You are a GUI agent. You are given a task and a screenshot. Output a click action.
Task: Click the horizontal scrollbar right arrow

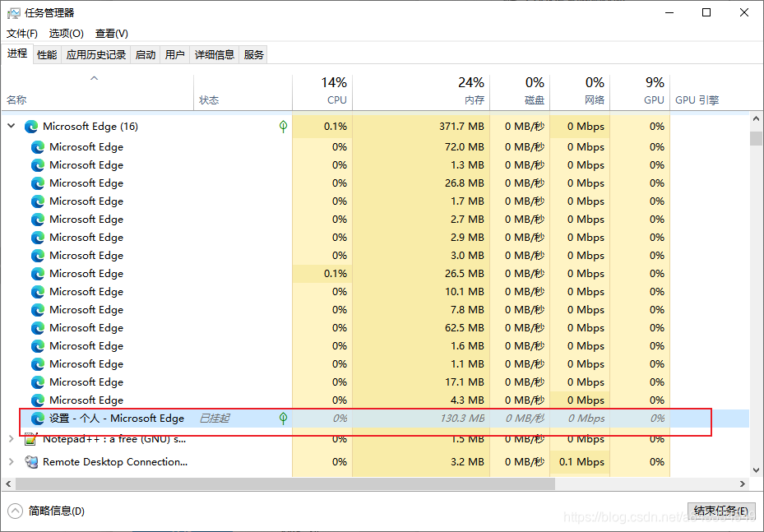[x=743, y=483]
